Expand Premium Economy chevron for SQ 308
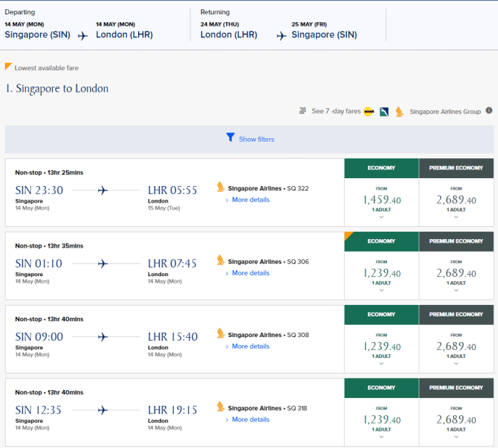 click(x=456, y=364)
